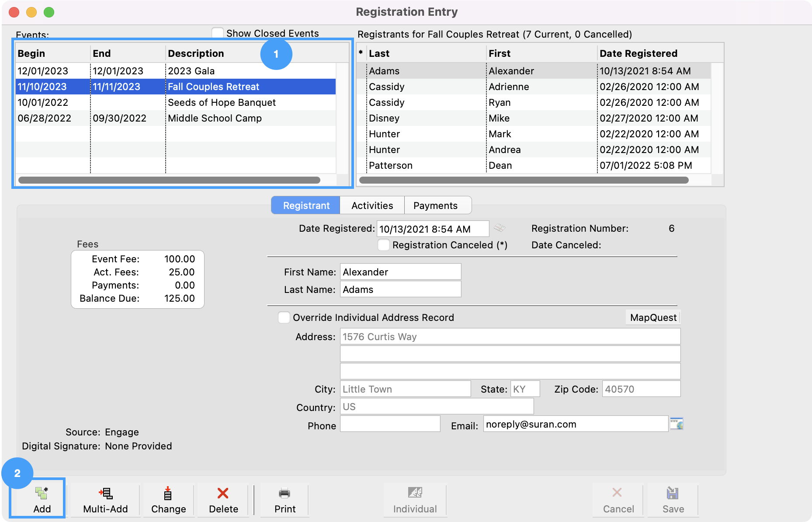Toggle Override Individual Address Record
Screen dimensions: 812x522
coord(284,317)
